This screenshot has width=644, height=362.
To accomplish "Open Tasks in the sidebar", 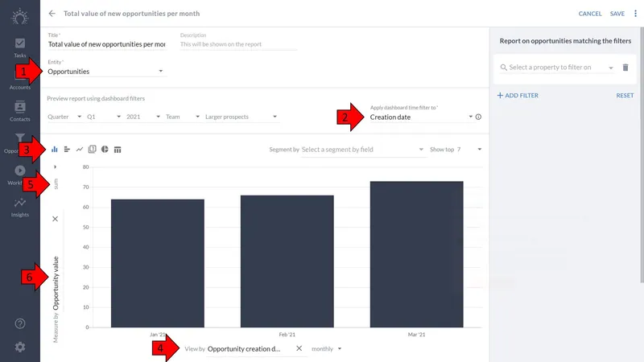I will coord(19,47).
